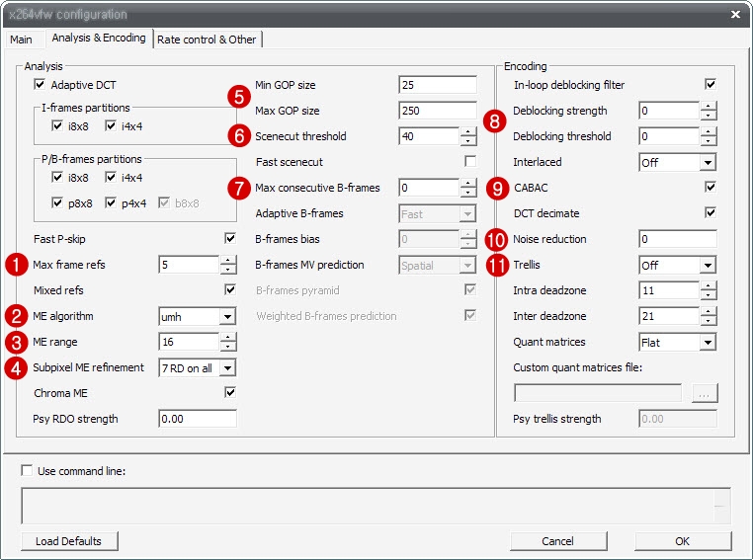Open the Quant matrices dropdown
The height and width of the screenshot is (560, 753).
[708, 343]
